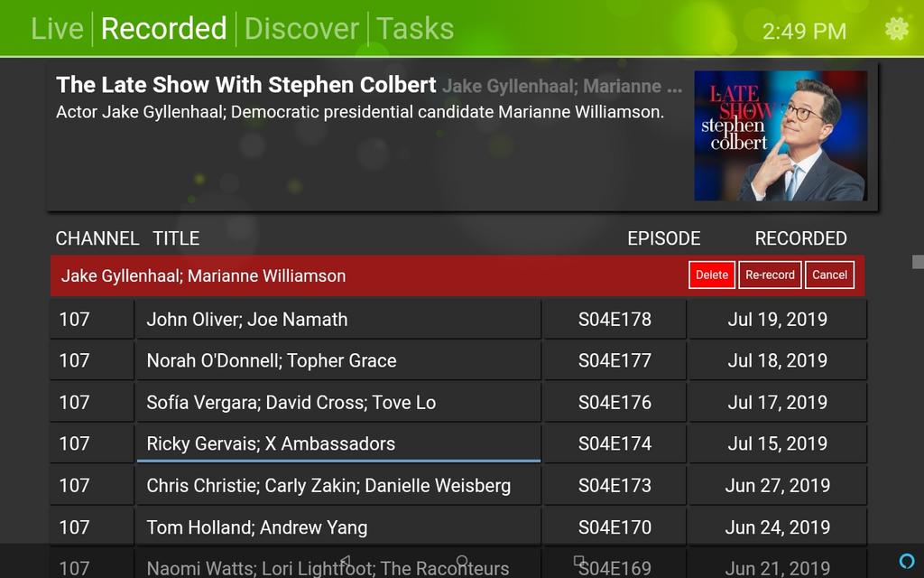Select John Oliver; Joe Namath episode
Screen dimensions: 924x578
338,319
